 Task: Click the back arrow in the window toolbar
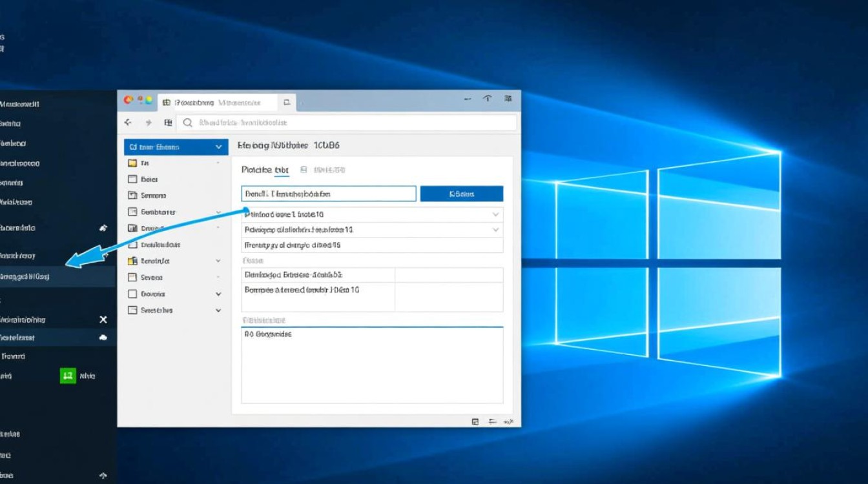coord(128,123)
